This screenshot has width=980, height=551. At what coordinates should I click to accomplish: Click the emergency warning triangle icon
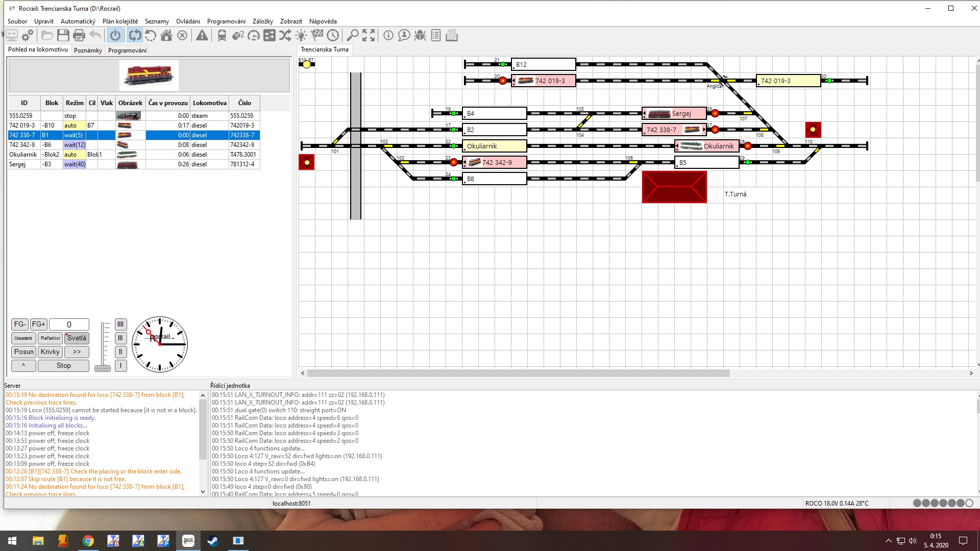tap(202, 35)
